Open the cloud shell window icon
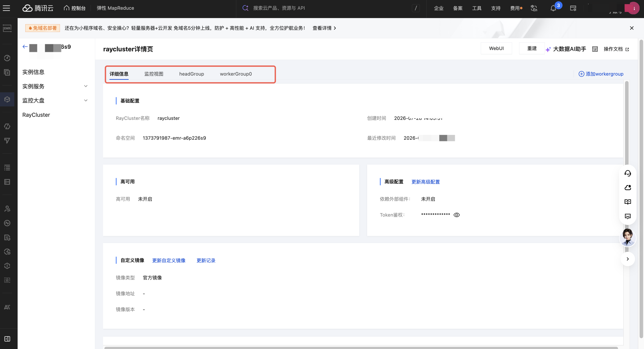The image size is (644, 349). point(573,8)
